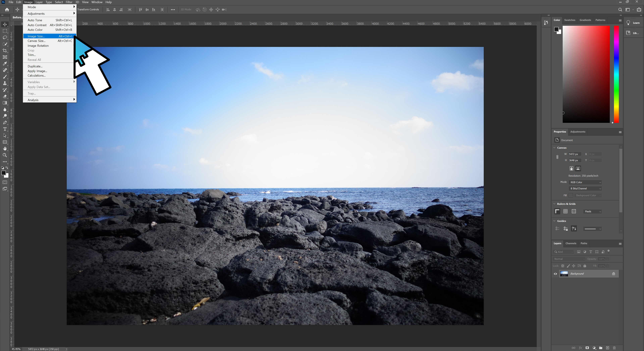This screenshot has width=644, height=351.
Task: Select the Crop tool
Action: click(x=5, y=51)
